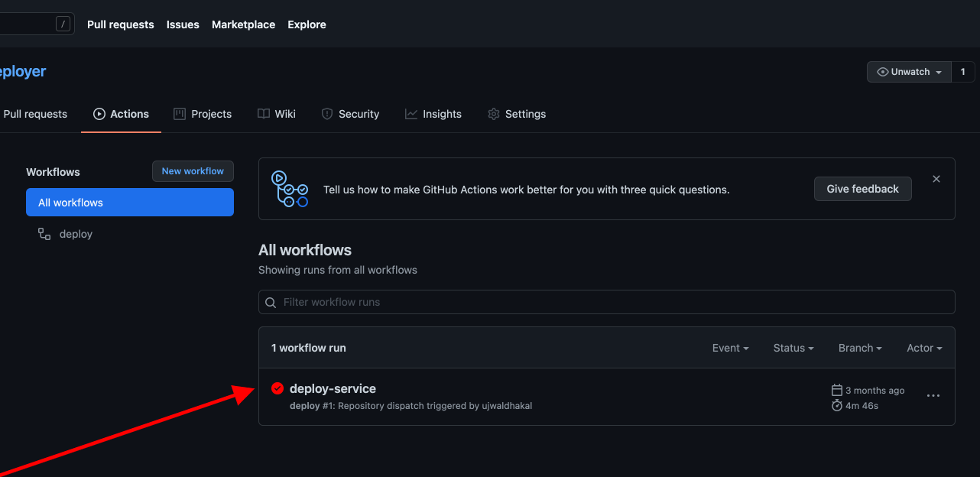Click the stopwatch icon beside 4m 46s
Image resolution: width=980 pixels, height=477 pixels.
pos(837,405)
